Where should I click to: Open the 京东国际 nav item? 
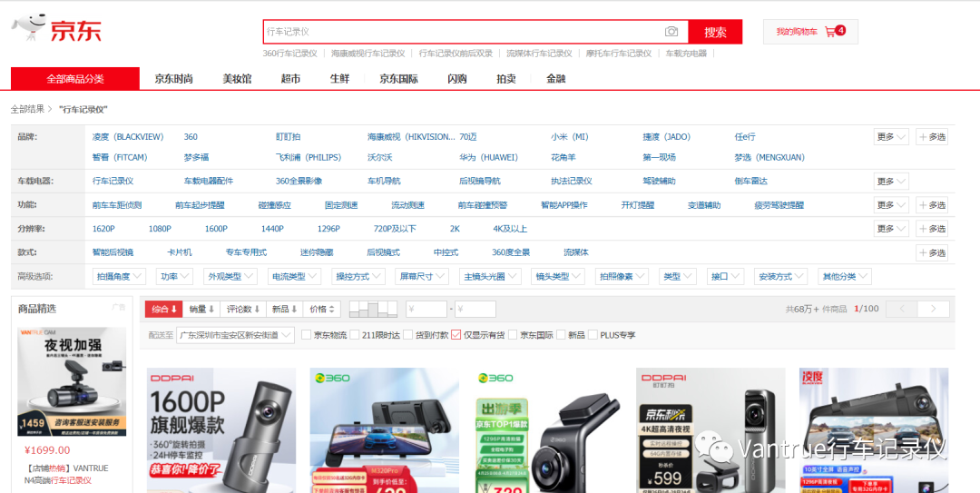pyautogui.click(x=398, y=79)
